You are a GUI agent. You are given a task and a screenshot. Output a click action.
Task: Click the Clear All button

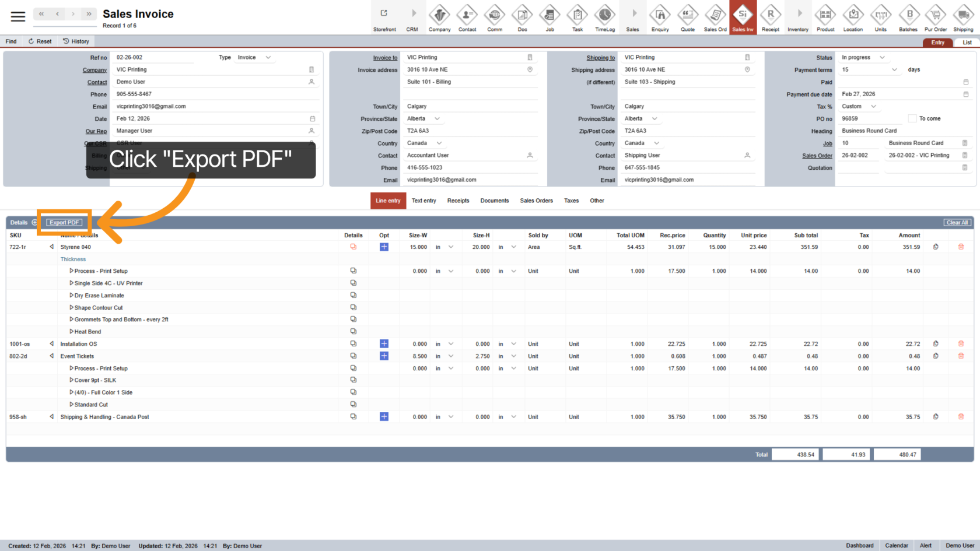tap(957, 223)
